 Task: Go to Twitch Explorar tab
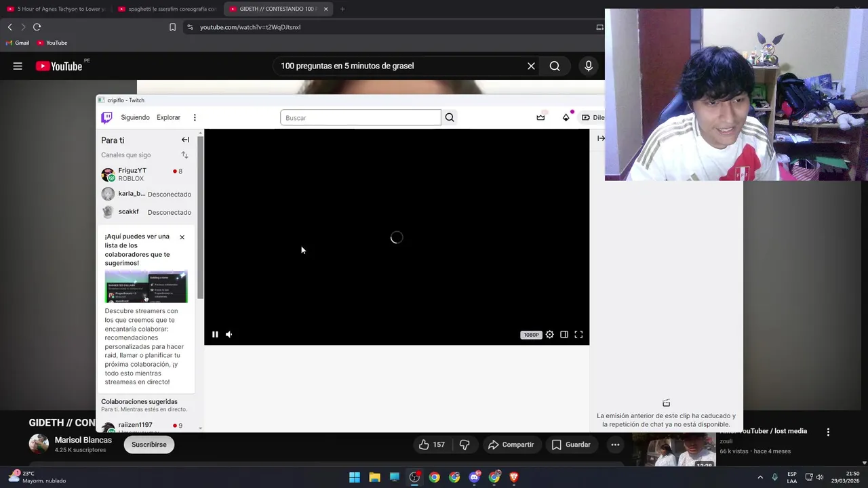pyautogui.click(x=168, y=117)
